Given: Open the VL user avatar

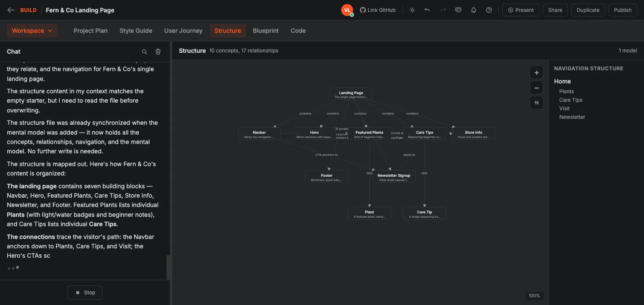Looking at the screenshot, I should click(347, 10).
